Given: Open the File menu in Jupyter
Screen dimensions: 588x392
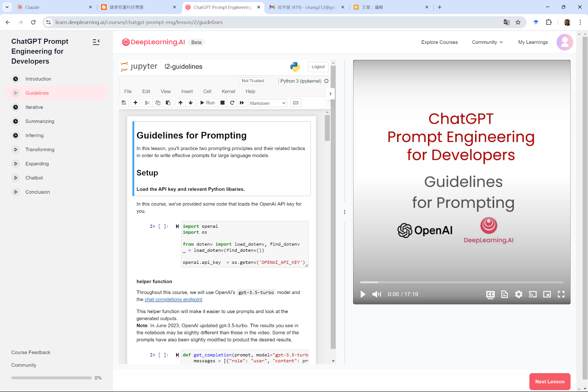Looking at the screenshot, I should tap(128, 91).
